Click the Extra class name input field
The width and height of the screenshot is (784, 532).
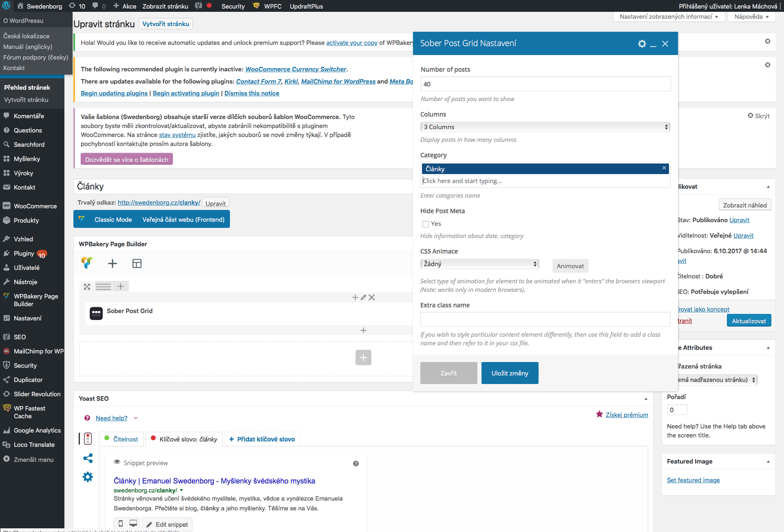pyautogui.click(x=545, y=319)
